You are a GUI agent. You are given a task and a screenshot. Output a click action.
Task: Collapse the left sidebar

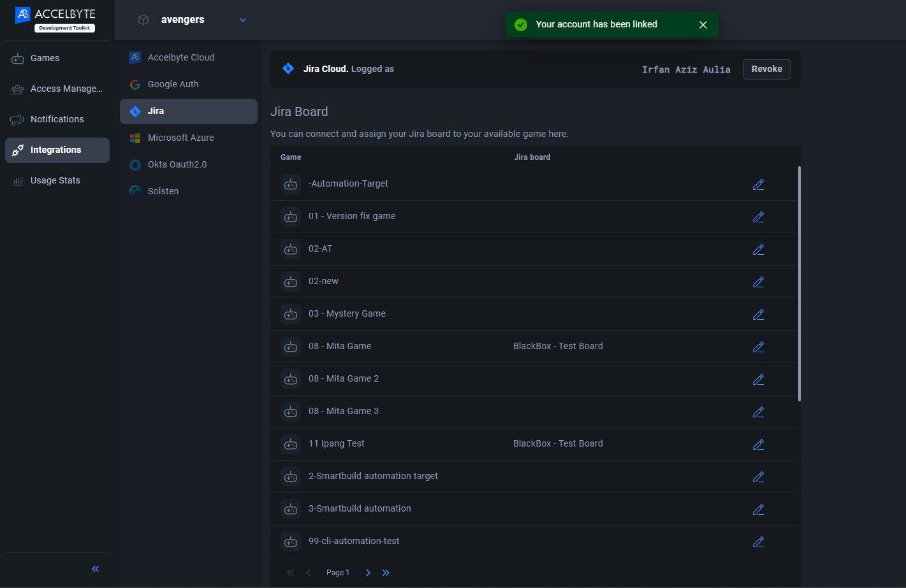96,569
